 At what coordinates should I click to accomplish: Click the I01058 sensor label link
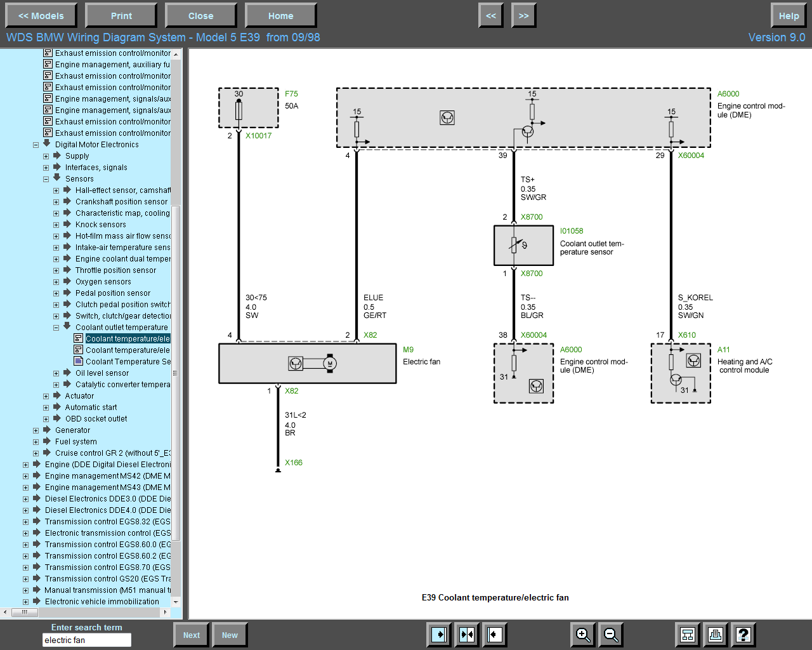coord(572,231)
